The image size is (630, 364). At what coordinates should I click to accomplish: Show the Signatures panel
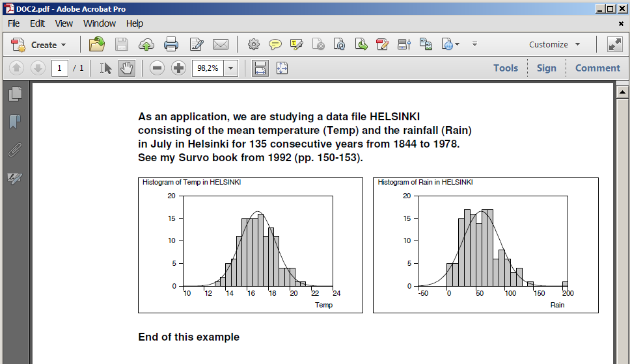(15, 178)
